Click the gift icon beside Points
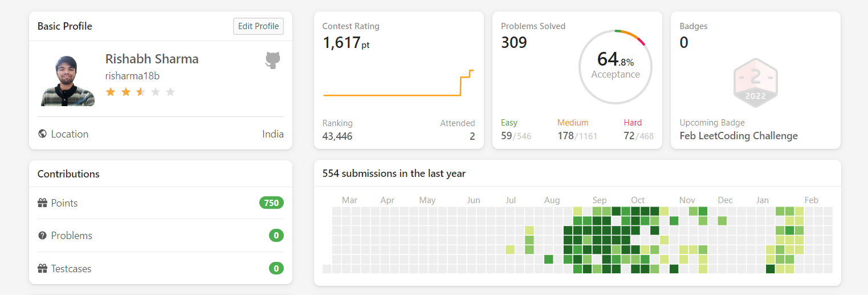 pyautogui.click(x=42, y=203)
